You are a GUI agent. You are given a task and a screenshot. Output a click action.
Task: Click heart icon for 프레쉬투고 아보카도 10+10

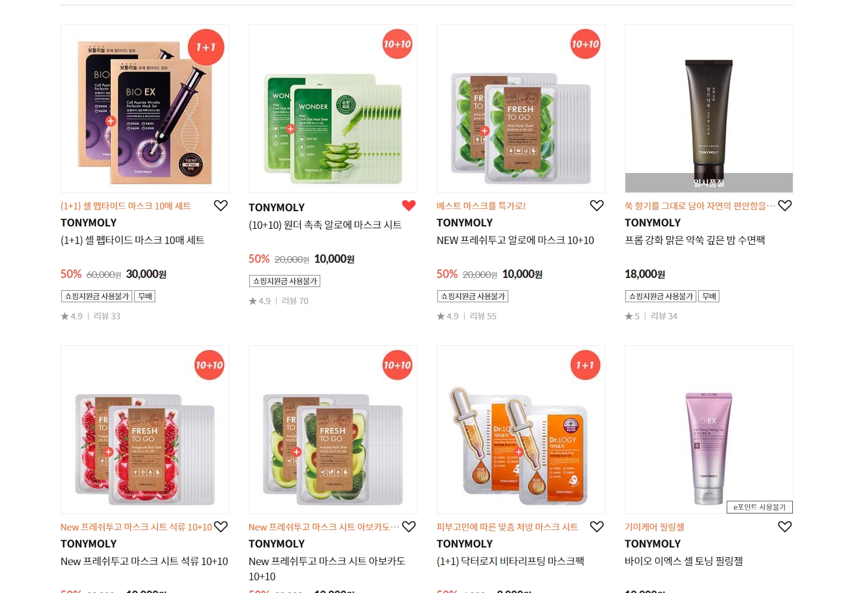point(409,527)
